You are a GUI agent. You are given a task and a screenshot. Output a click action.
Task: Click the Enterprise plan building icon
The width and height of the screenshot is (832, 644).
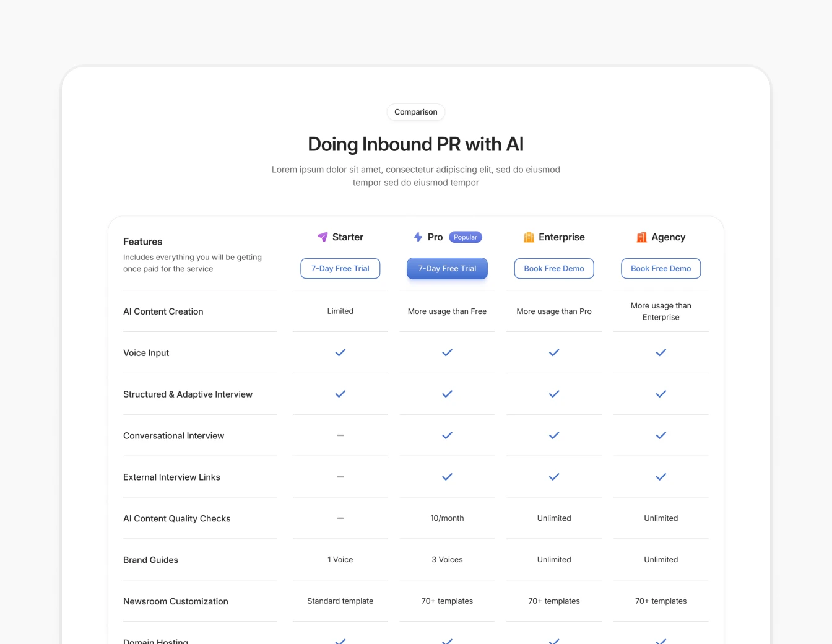pos(529,237)
